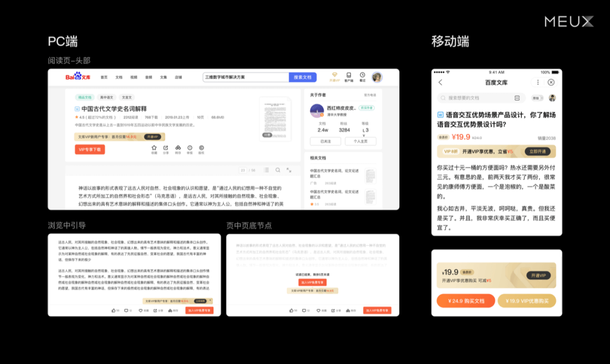Expand the L3 level chevron
Image resolution: width=610 pixels, height=364 pixels.
tap(364, 135)
